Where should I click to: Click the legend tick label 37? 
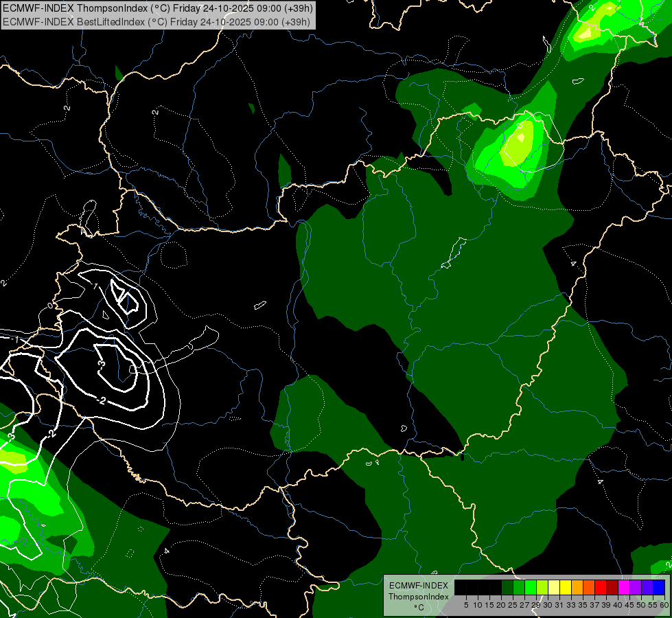594,605
